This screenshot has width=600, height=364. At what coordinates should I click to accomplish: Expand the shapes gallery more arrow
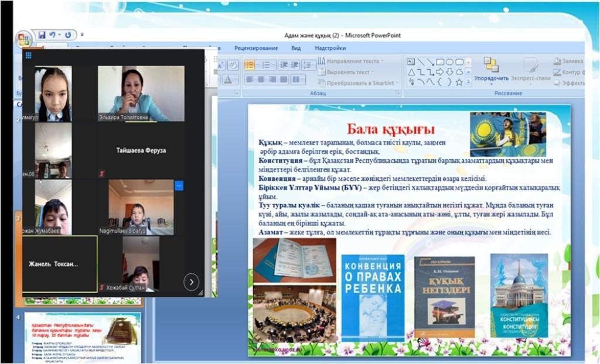468,82
